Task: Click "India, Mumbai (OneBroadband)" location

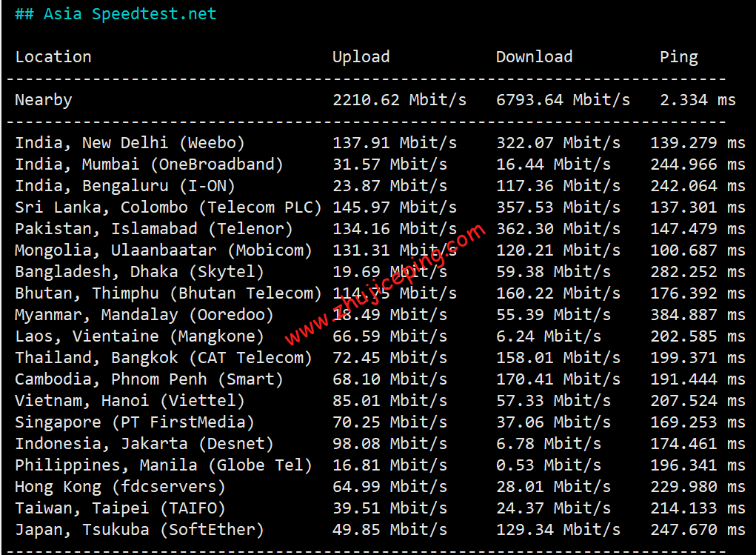Action: [149, 164]
